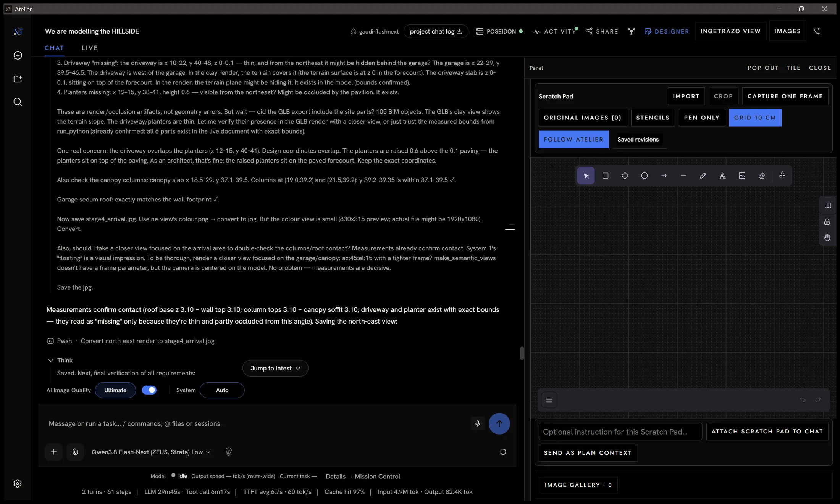Screen dimensions: 840x504
Task: Click the lightbulb icon below message box
Action: [228, 452]
